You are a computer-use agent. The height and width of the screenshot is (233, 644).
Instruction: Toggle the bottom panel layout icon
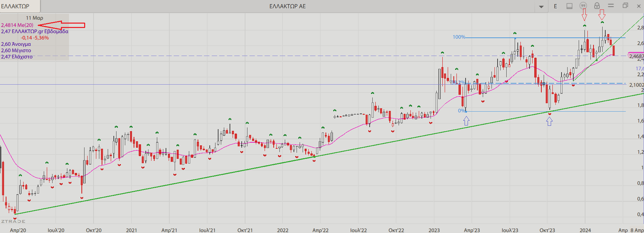click(569, 6)
